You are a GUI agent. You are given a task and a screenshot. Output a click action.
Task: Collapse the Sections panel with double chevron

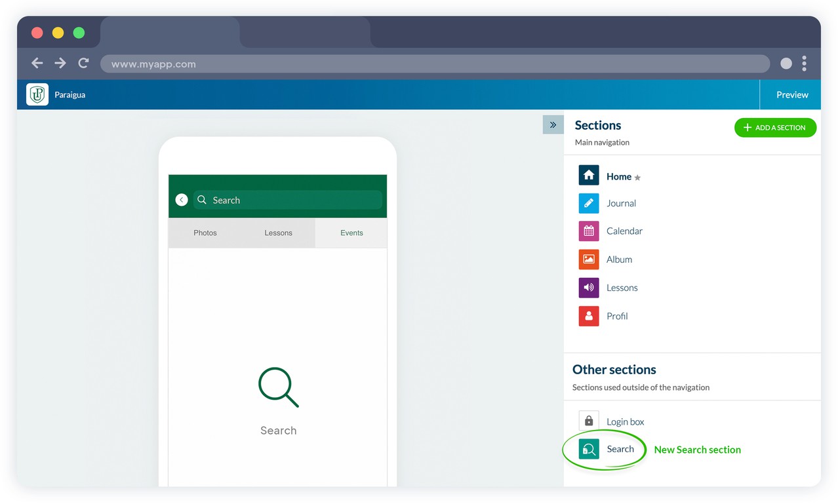pos(553,125)
